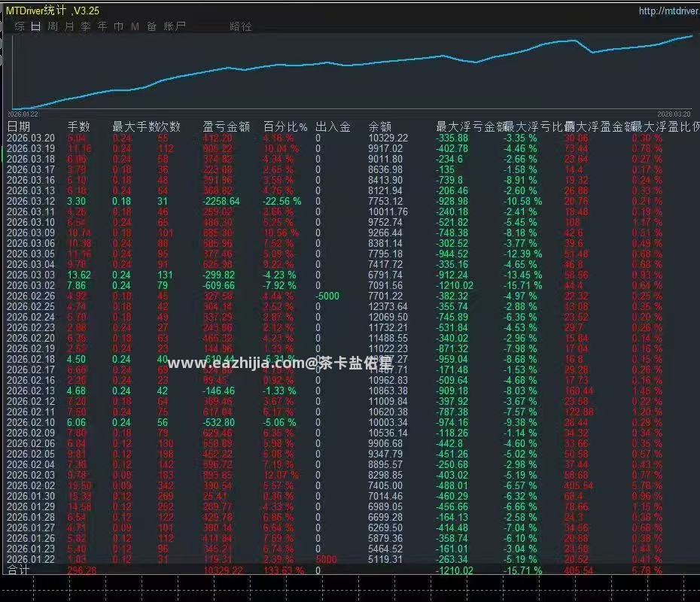Viewport: 700px width, 602px height.
Task: Open the 备 tab
Action: (x=152, y=26)
